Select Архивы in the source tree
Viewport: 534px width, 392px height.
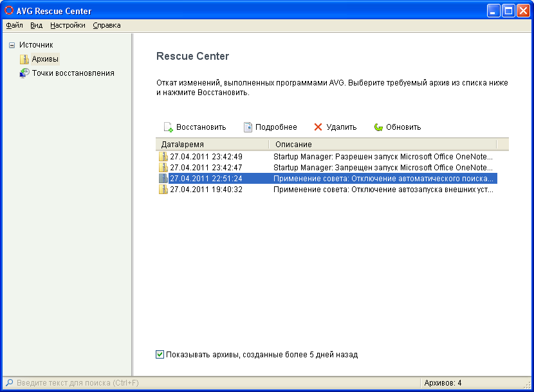point(45,59)
